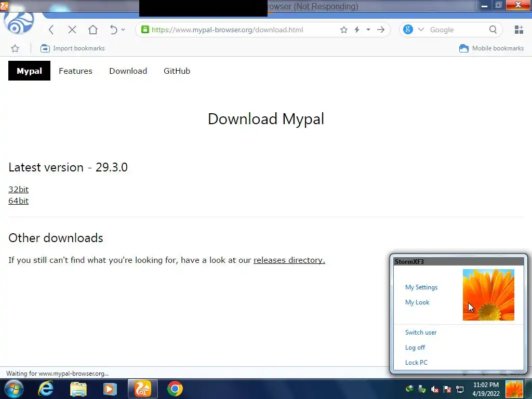The image size is (532, 399).
Task: Open Windows Explorer folder in taskbar
Action: point(78,389)
